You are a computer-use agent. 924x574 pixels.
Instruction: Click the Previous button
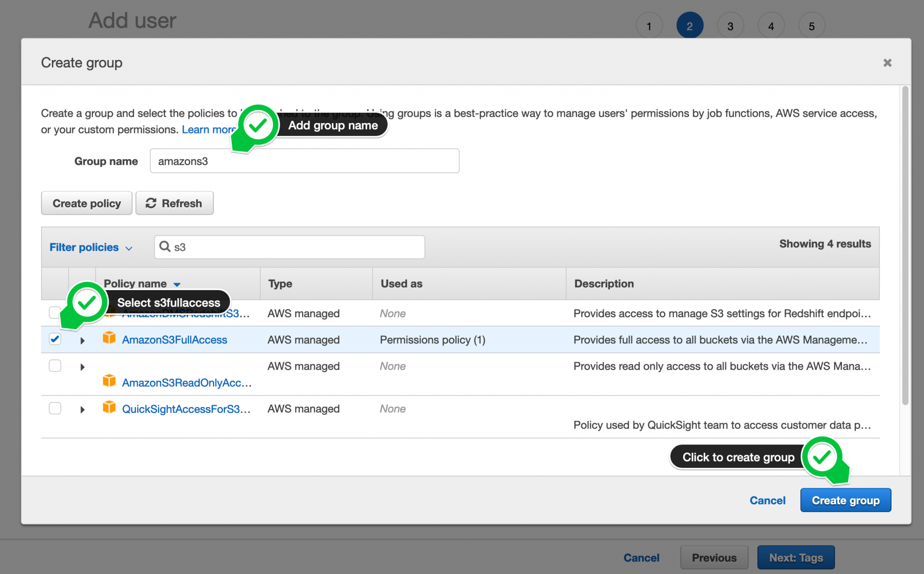point(714,557)
